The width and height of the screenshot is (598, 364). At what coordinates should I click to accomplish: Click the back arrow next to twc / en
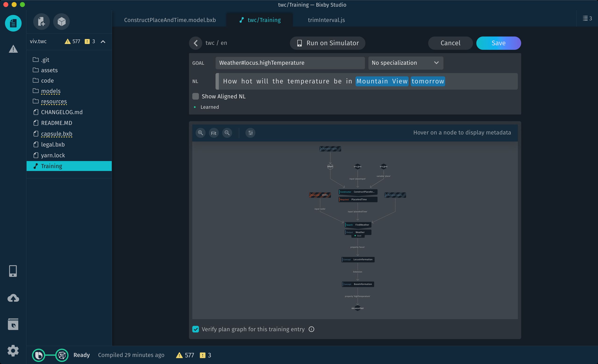[x=196, y=43]
